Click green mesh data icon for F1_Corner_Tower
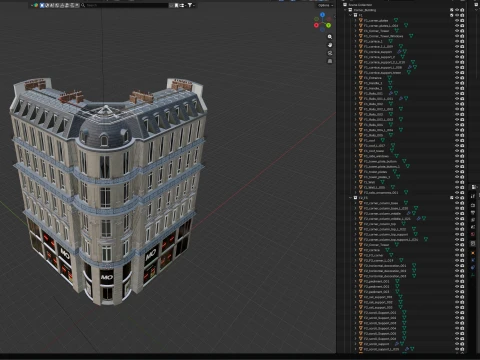Viewport: 480px width, 360px height. pos(396,31)
